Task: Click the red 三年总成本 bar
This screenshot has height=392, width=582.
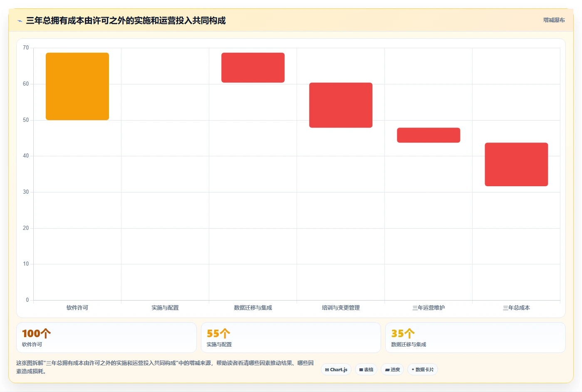Action: [516, 164]
